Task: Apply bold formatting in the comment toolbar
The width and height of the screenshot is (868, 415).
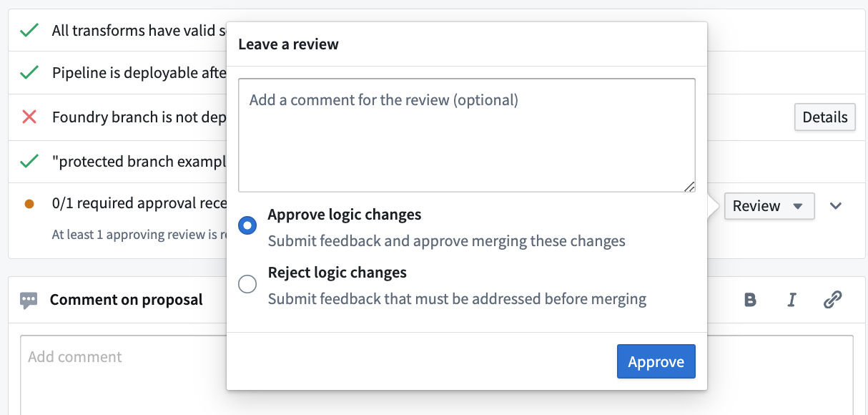Action: (749, 300)
